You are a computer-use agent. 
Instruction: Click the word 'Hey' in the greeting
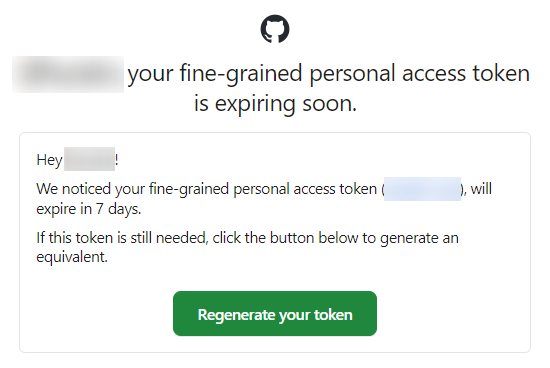[x=49, y=160]
